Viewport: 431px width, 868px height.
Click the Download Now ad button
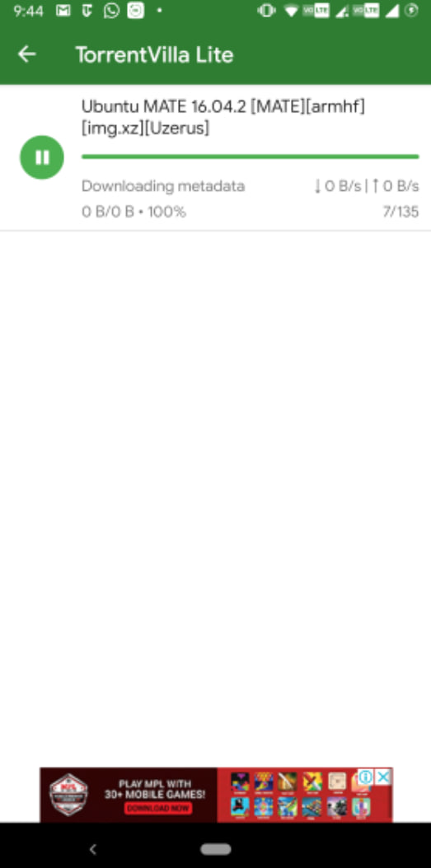[158, 808]
